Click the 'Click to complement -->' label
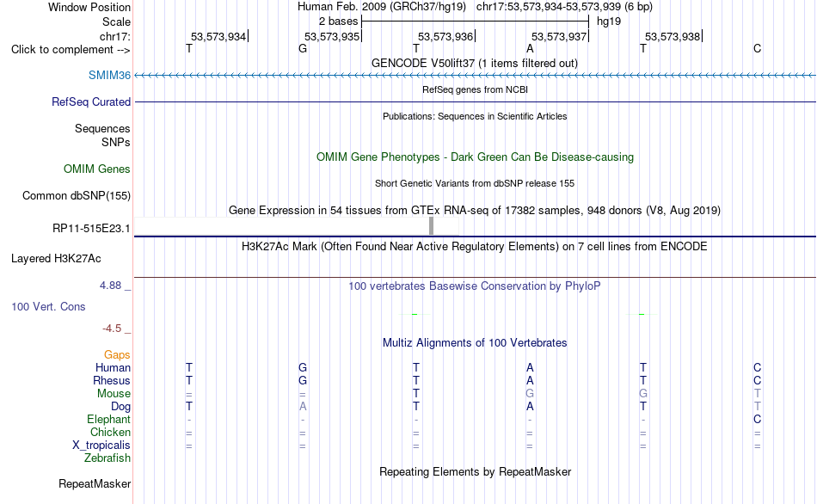The width and height of the screenshot is (817, 504). coord(71,50)
